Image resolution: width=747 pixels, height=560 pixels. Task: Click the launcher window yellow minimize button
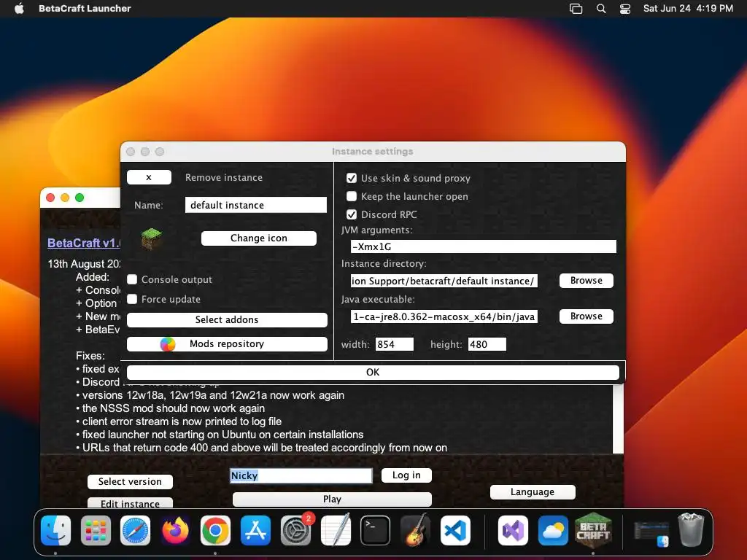(65, 198)
